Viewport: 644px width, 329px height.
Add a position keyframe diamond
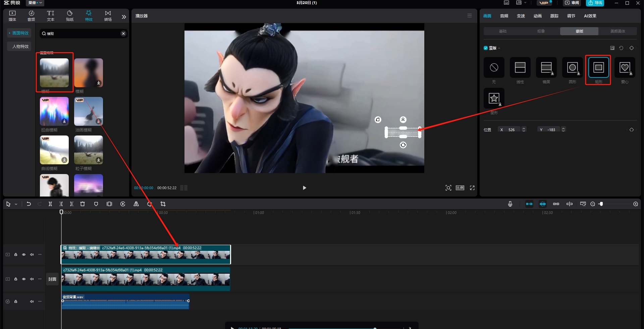pyautogui.click(x=632, y=130)
